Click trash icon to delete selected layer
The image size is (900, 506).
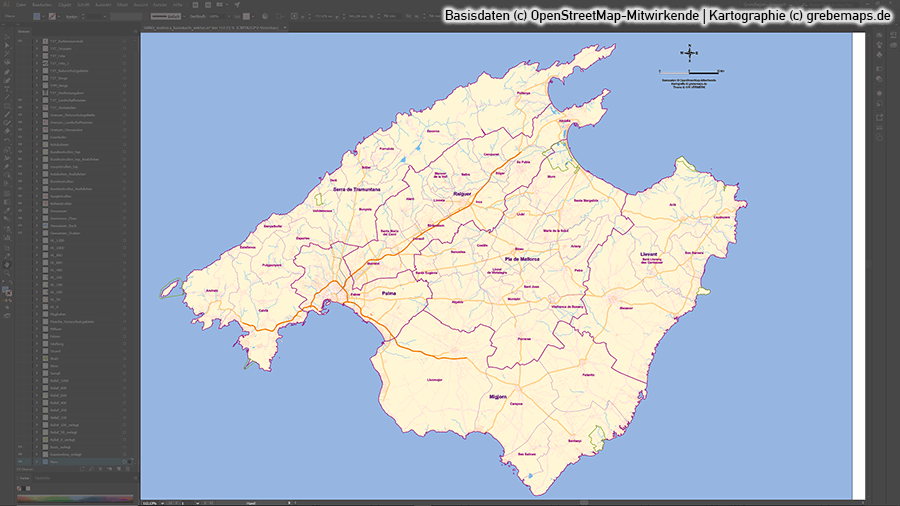tap(130, 468)
